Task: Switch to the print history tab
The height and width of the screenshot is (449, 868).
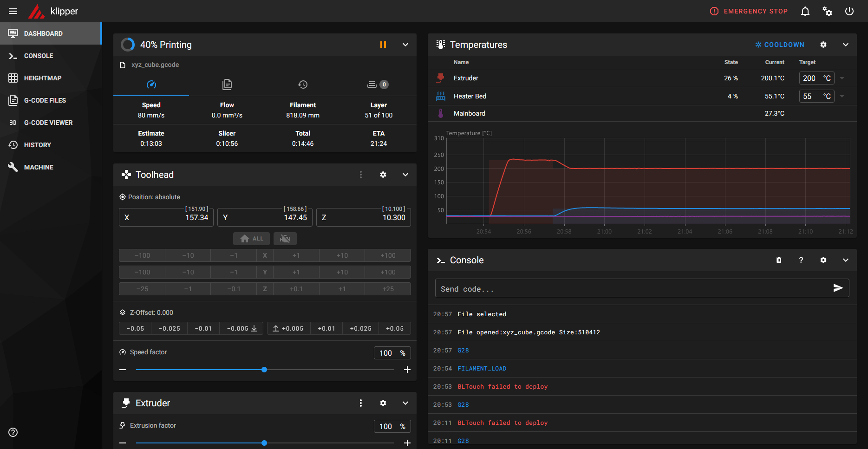Action: click(302, 85)
